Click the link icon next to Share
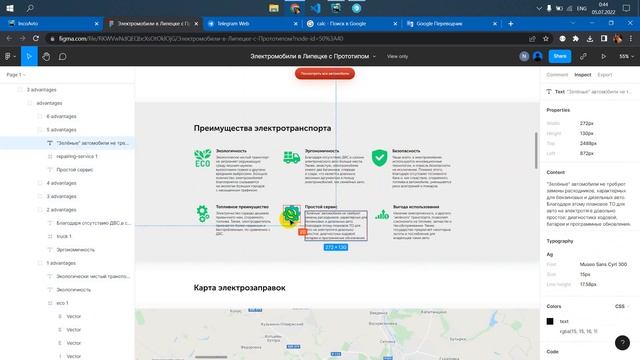This screenshot has width=640, height=360. pos(583,56)
